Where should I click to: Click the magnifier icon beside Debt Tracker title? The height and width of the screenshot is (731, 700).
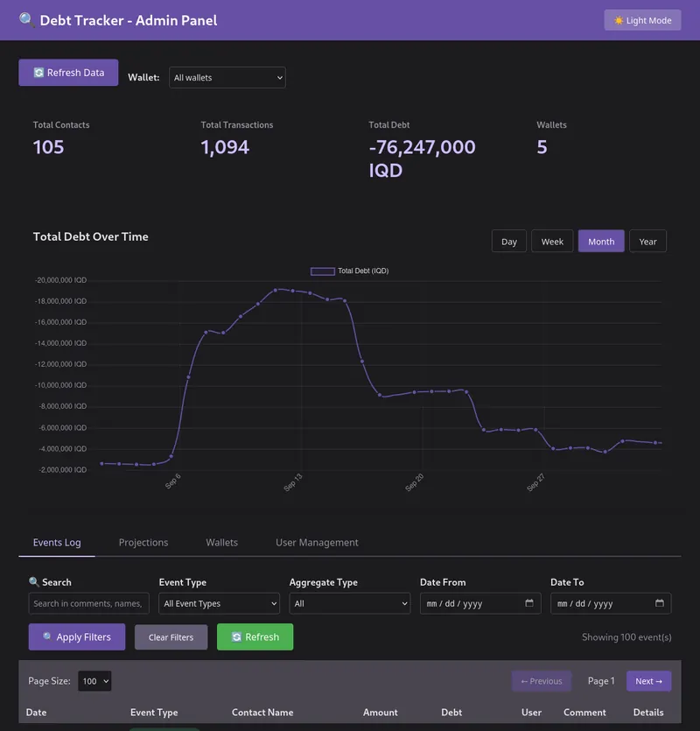click(x=26, y=20)
